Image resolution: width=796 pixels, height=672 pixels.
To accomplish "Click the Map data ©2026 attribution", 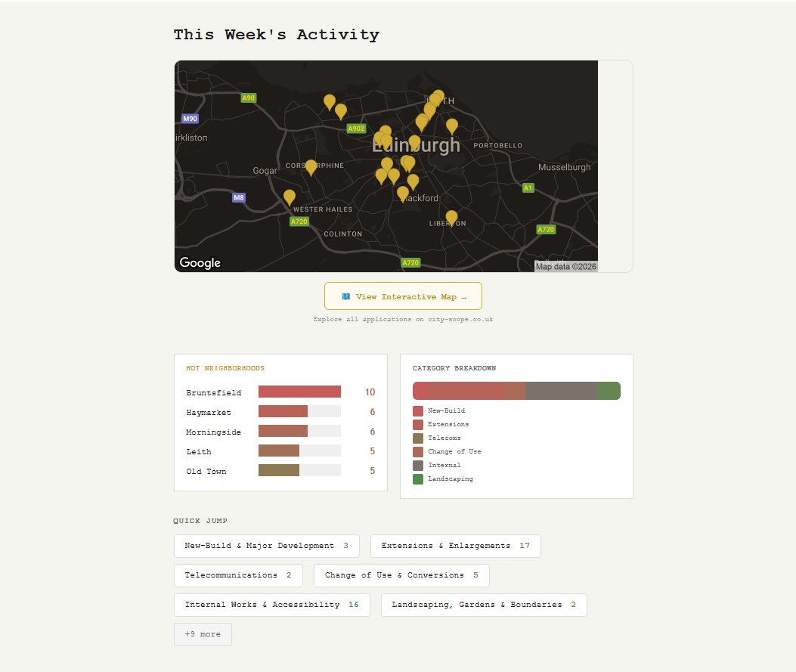I will pyautogui.click(x=566, y=267).
